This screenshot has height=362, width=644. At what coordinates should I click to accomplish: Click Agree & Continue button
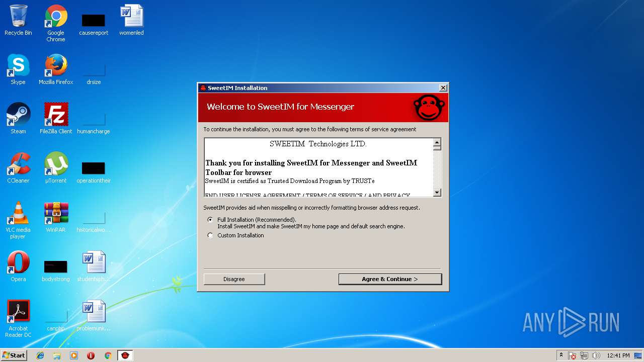coord(390,279)
